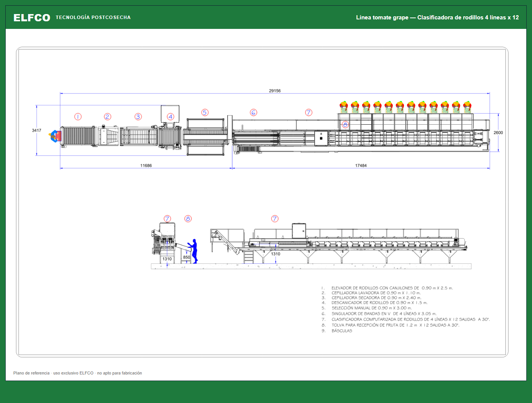Select balloon number 3 in the plan view
The image size is (532, 403).
point(138,117)
